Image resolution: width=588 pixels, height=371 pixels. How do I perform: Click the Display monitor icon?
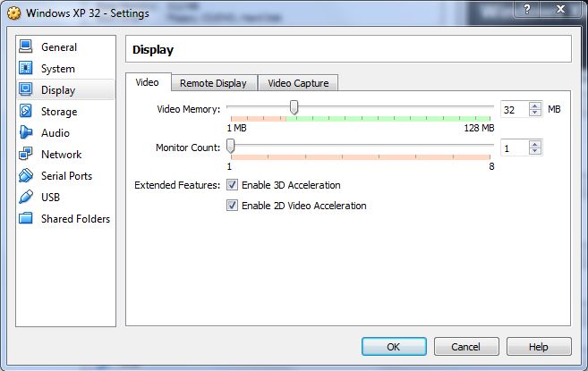[25, 89]
